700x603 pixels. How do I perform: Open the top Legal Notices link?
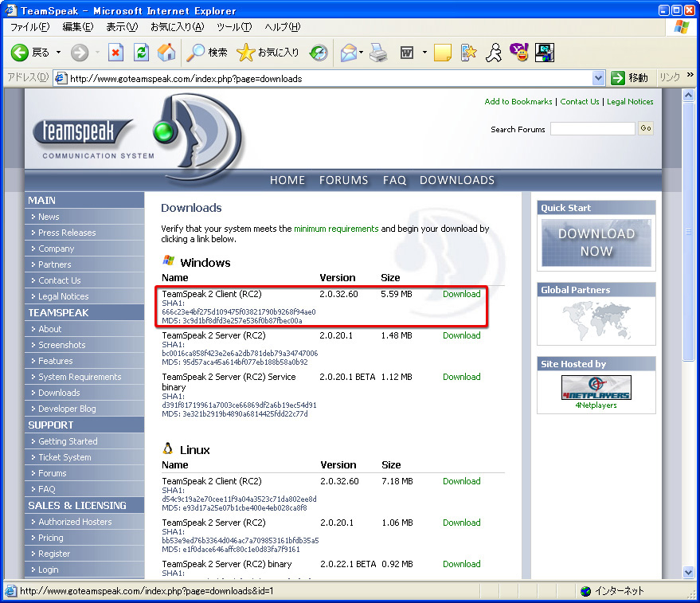coord(629,102)
